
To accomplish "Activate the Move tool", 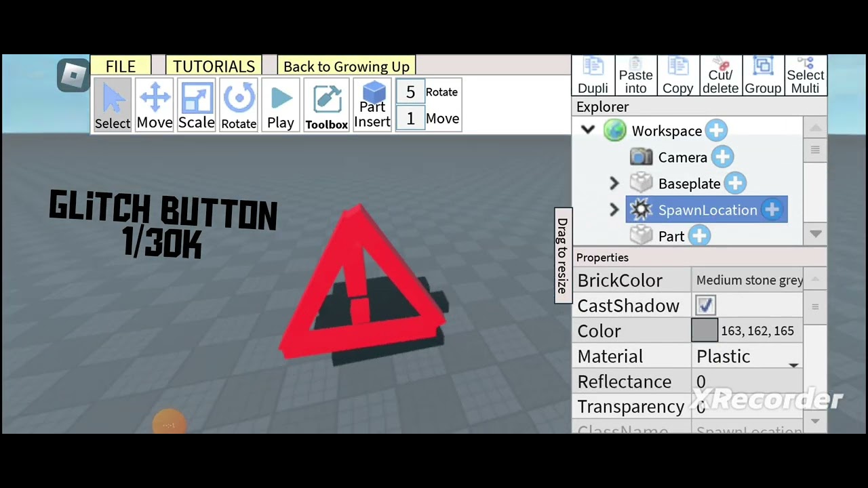I will 155,105.
